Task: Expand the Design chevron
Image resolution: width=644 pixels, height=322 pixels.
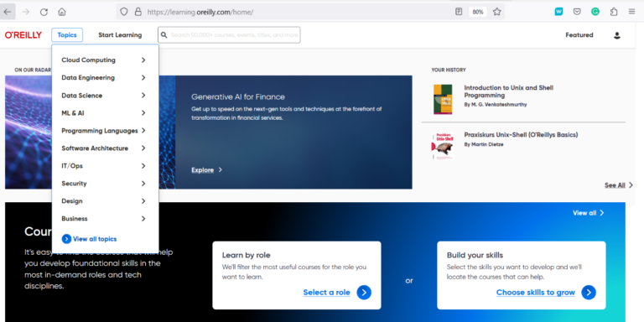Action: (x=143, y=201)
